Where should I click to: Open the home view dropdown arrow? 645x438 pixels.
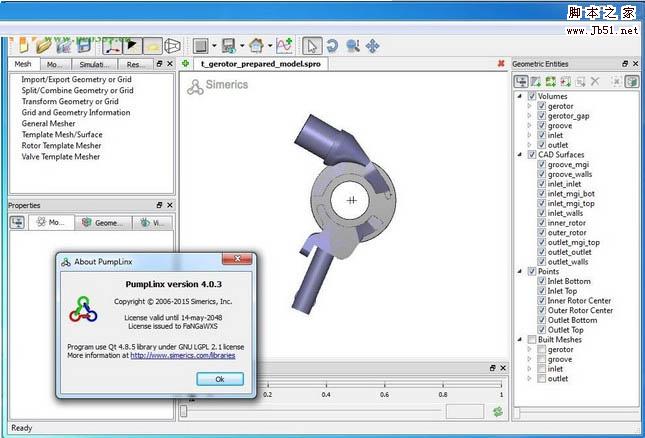[269, 47]
